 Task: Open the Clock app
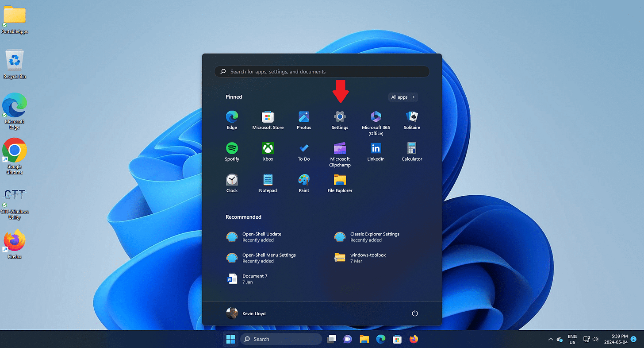[x=232, y=183]
